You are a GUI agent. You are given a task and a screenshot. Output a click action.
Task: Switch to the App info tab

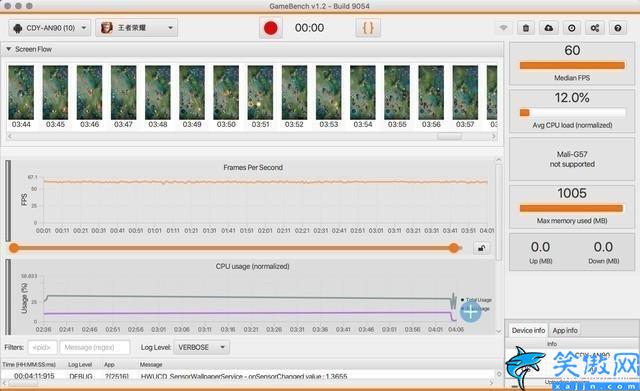pyautogui.click(x=565, y=330)
